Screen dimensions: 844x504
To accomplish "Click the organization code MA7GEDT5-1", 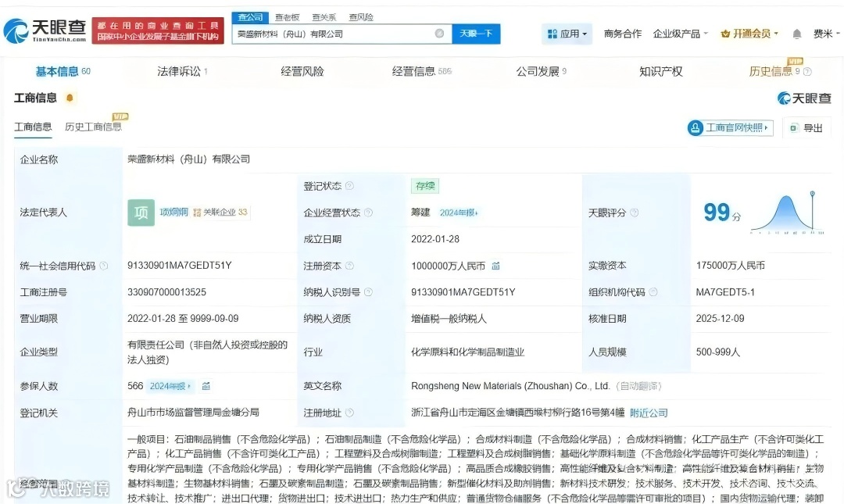I will click(x=725, y=291).
